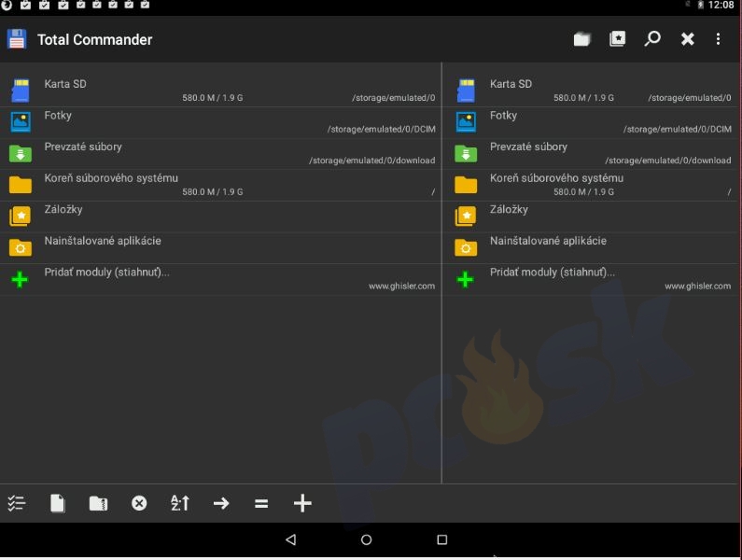Image resolution: width=742 pixels, height=560 pixels.
Task: Select Pridať moduly (stiahnuť) in left panel
Action: tap(220, 279)
